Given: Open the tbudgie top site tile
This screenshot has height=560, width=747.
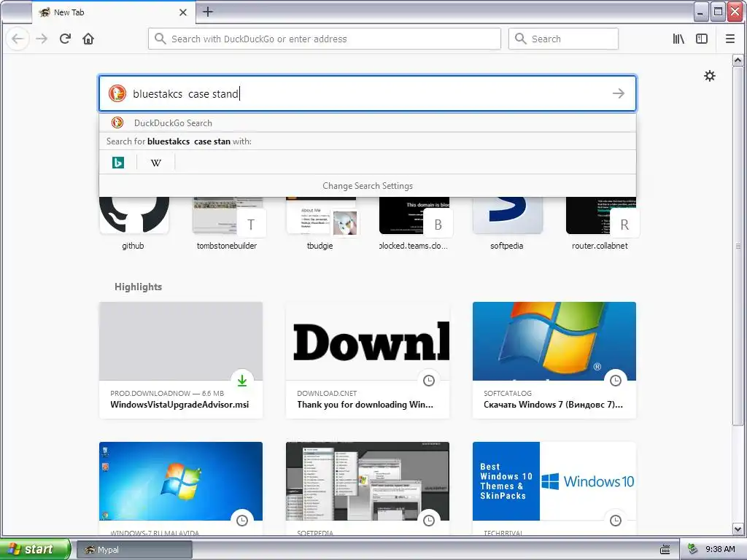Looking at the screenshot, I should tap(321, 224).
